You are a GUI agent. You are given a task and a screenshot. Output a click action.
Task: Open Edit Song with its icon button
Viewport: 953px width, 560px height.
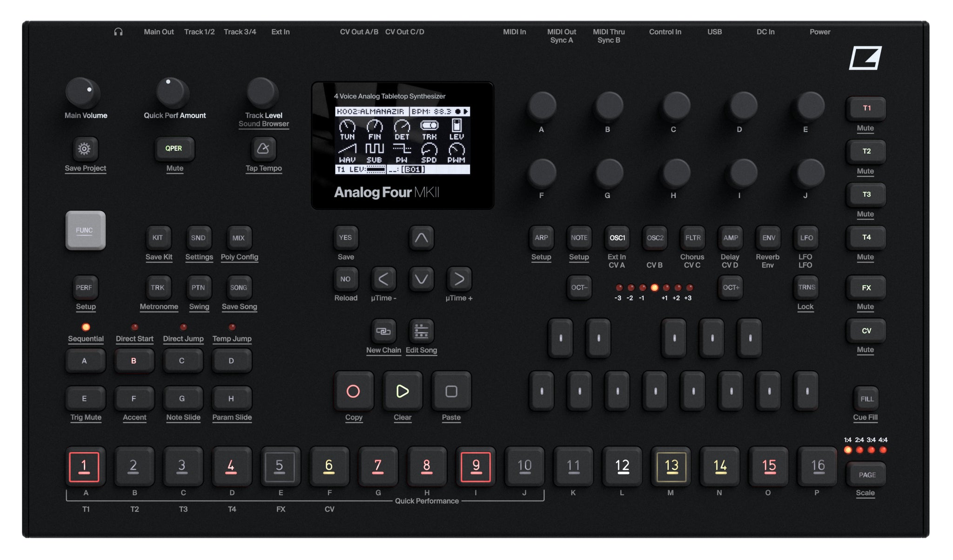(421, 331)
